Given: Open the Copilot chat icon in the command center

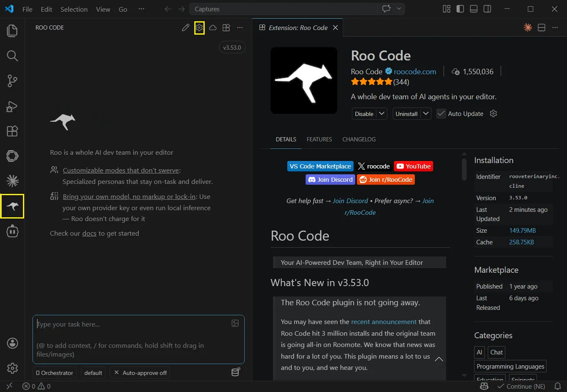Looking at the screenshot, I should (386, 9).
